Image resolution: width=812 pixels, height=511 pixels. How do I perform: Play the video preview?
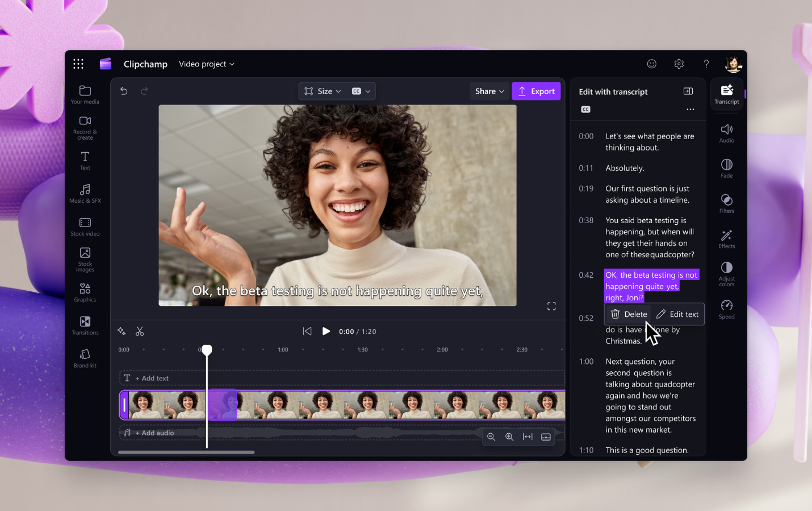[x=326, y=332]
